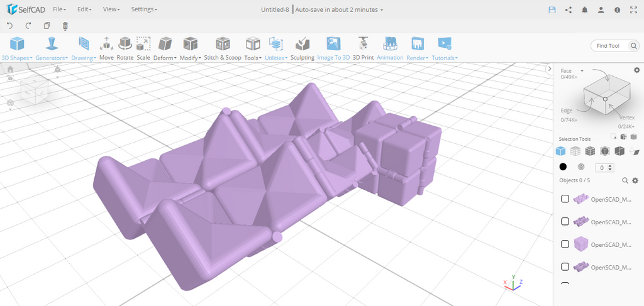Viewport: 644px width, 306px height.
Task: Expand the Deform dropdown
Action: (175, 58)
